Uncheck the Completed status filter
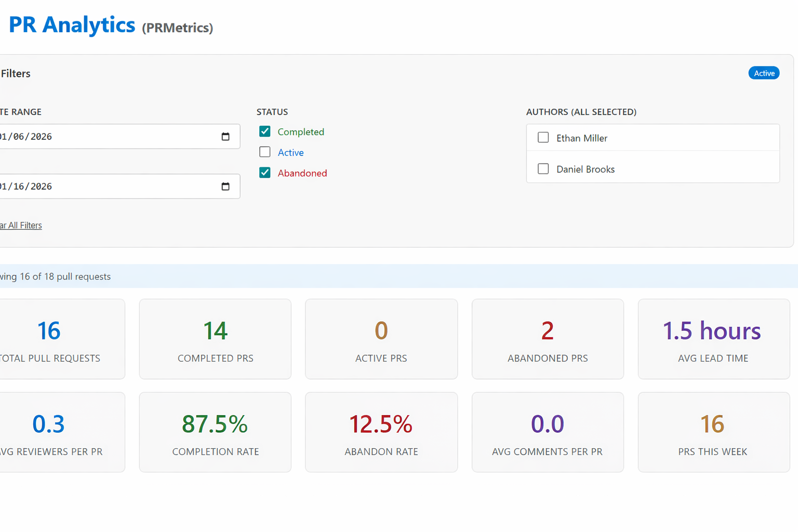Viewport: 798px width, 532px height. 265,131
